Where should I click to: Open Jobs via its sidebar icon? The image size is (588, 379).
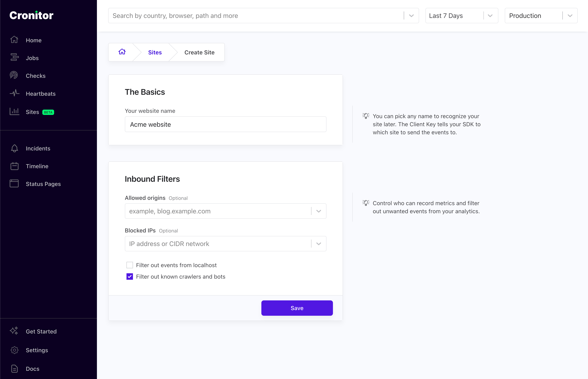[x=14, y=58]
